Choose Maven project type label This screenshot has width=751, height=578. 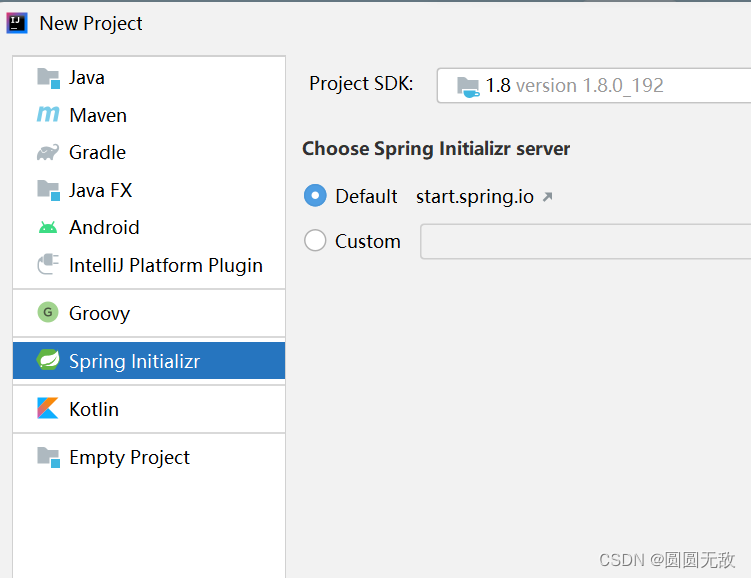(98, 115)
